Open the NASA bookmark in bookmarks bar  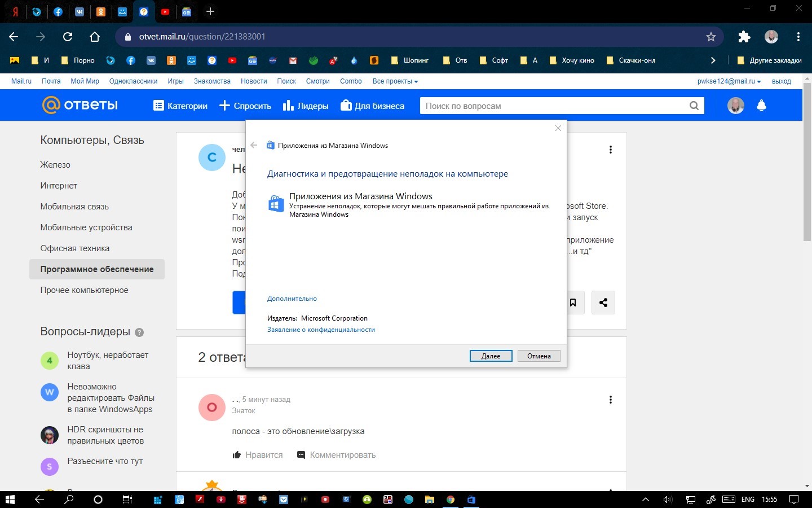[x=273, y=60]
